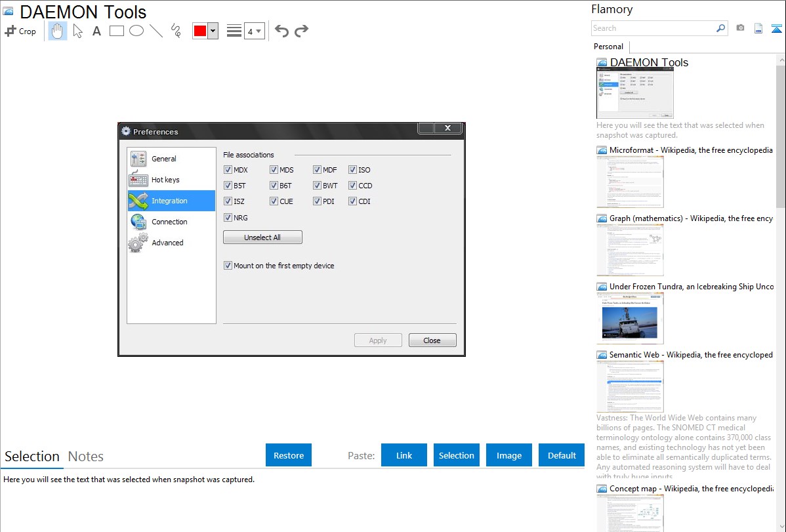786x532 pixels.
Task: Uncheck the MDS file association
Action: [x=274, y=170]
